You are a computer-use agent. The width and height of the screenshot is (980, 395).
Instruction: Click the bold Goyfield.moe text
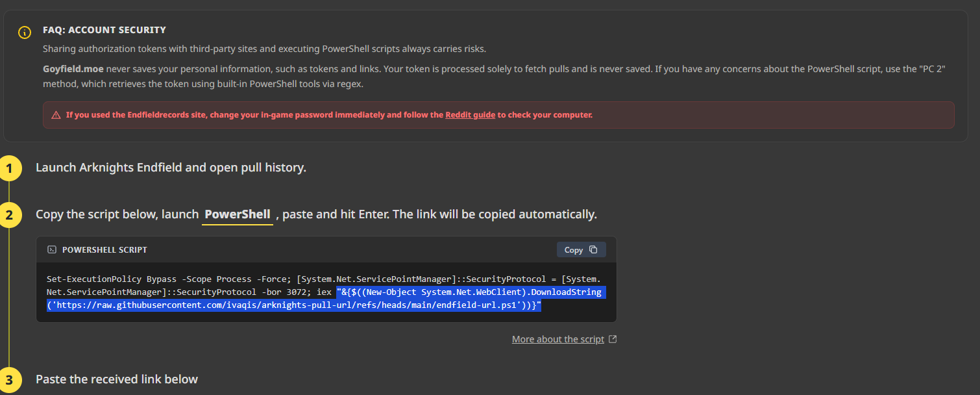[73, 69]
